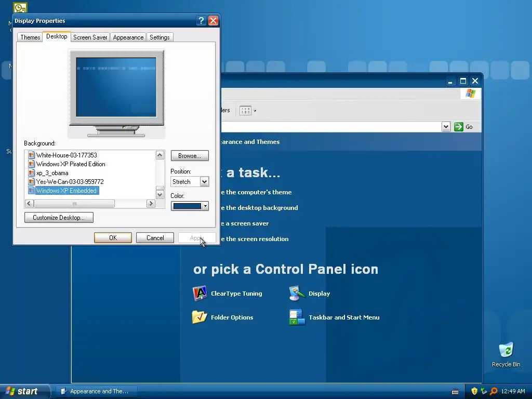This screenshot has height=399, width=532.
Task: Click the Appearance and Themes taskbar button
Action: coord(96,391)
